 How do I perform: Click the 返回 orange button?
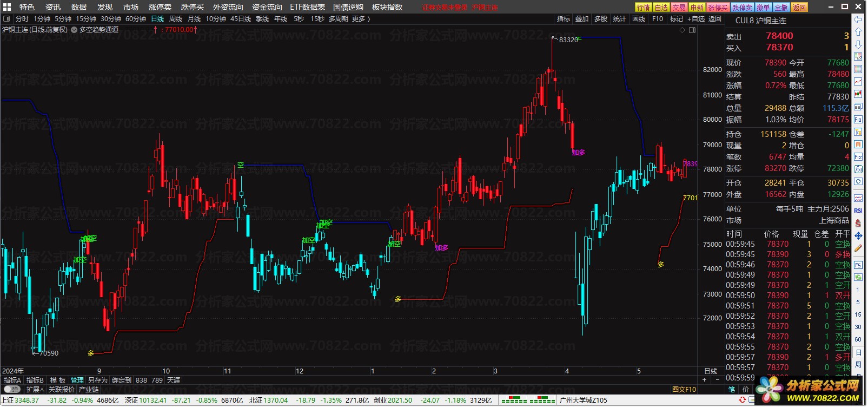(x=799, y=7)
